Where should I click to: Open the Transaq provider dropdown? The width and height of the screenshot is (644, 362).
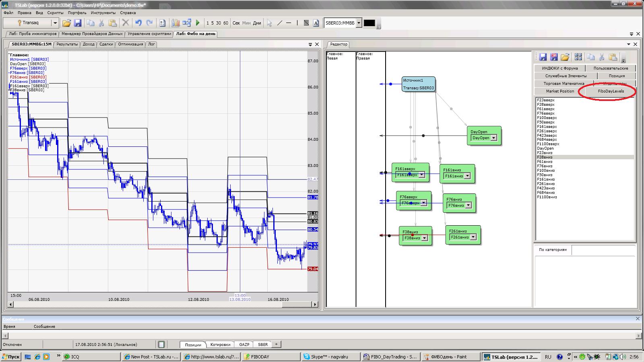click(55, 23)
